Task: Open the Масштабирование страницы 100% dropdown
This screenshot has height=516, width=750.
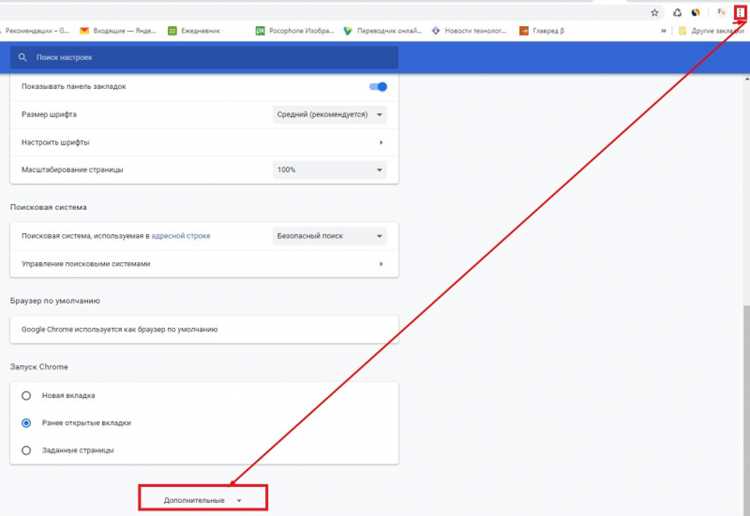Action: tap(329, 170)
